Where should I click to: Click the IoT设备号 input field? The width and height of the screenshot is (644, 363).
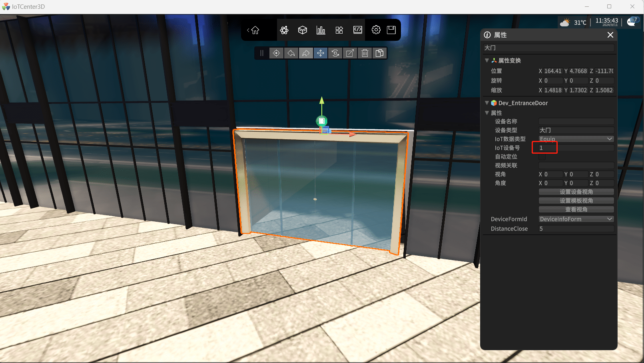pos(576,148)
